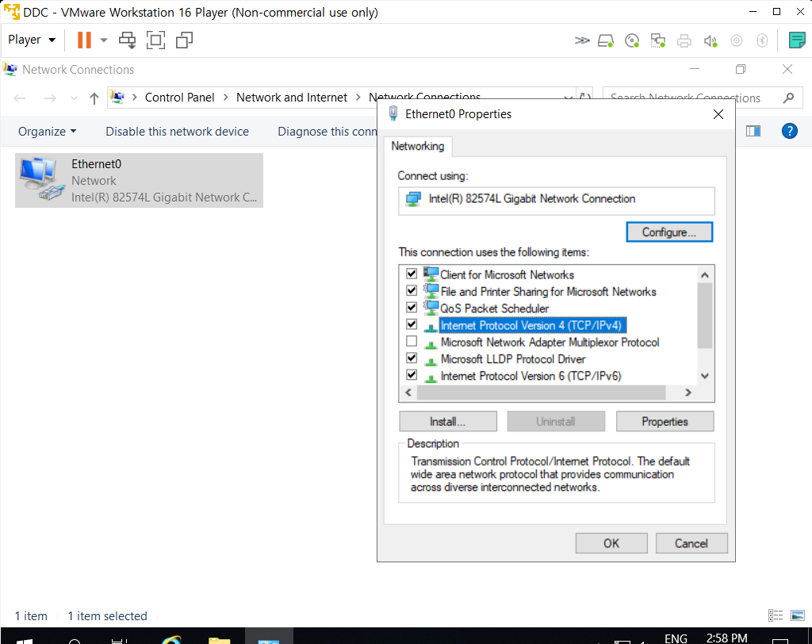Click the network adapter device icon
This screenshot has height=644, width=812.
point(657,40)
